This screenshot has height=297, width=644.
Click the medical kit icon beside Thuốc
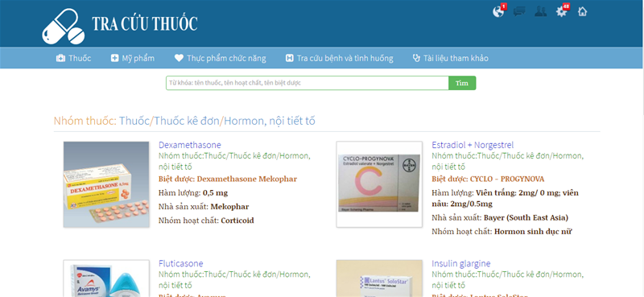tap(60, 58)
